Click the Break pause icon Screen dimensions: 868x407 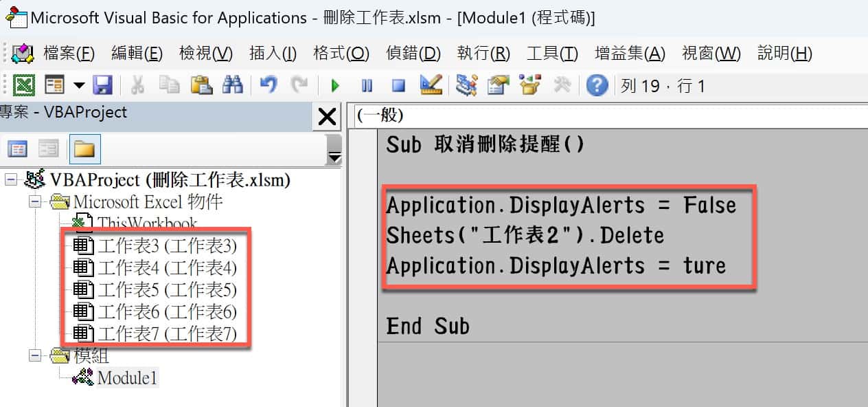pos(367,86)
